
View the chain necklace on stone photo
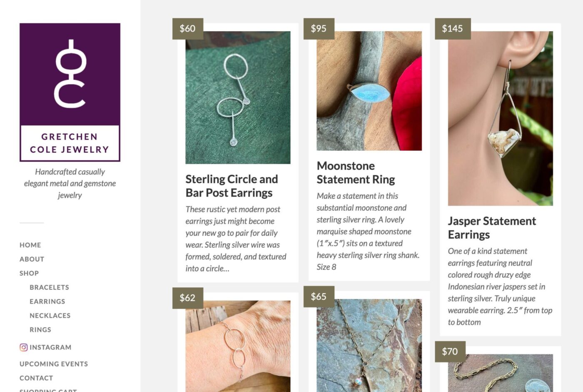369,345
